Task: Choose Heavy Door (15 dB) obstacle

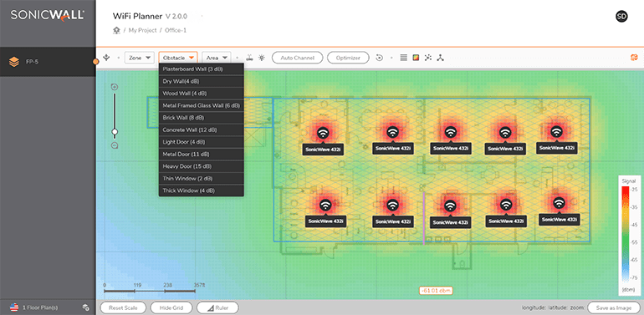Action: coord(202,166)
